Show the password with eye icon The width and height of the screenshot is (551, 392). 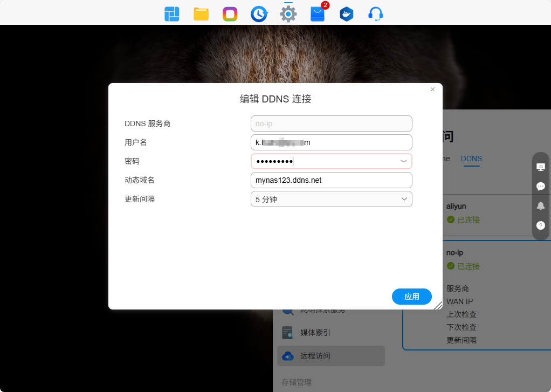click(404, 161)
